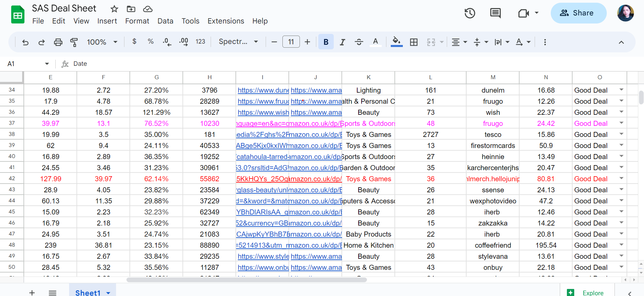Open the Explore panel
Viewport: 644px width, 296px height.
[x=587, y=293]
